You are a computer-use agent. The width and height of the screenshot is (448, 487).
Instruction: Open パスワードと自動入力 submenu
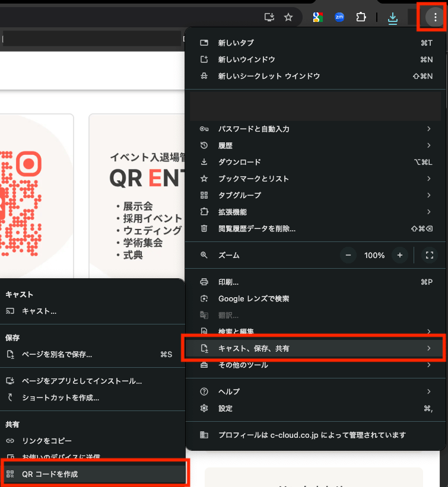click(x=316, y=129)
